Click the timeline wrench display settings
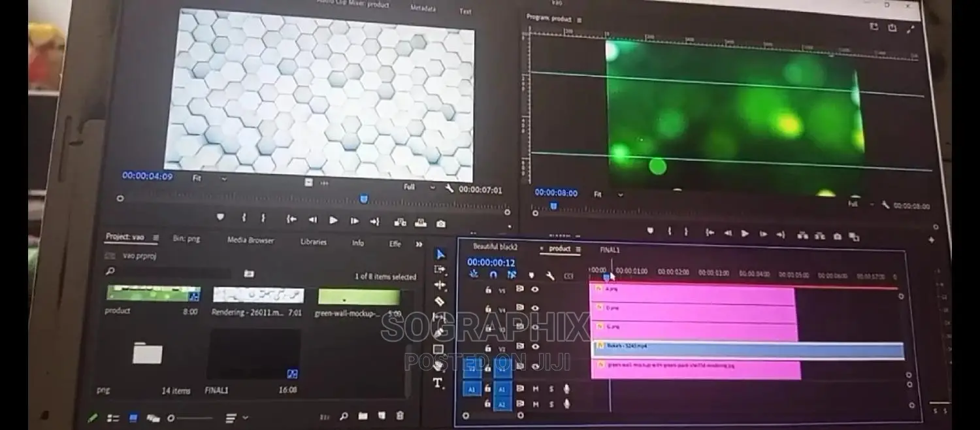The height and width of the screenshot is (430, 980). pos(550,276)
